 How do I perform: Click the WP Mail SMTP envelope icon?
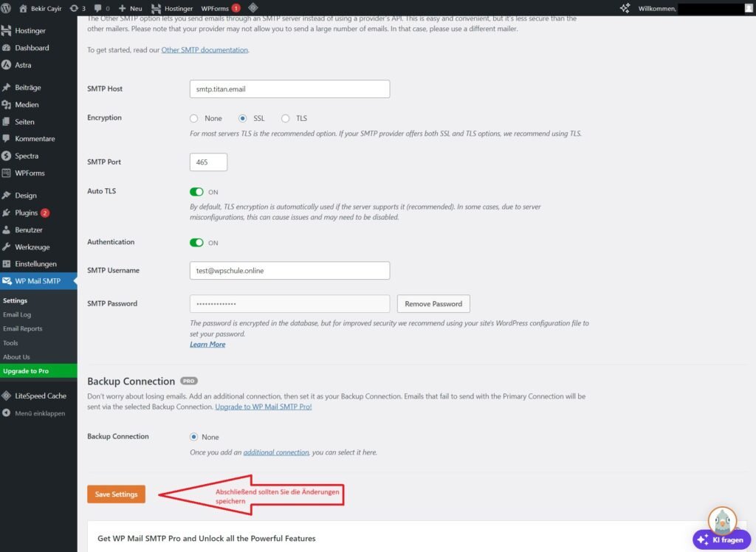point(7,280)
